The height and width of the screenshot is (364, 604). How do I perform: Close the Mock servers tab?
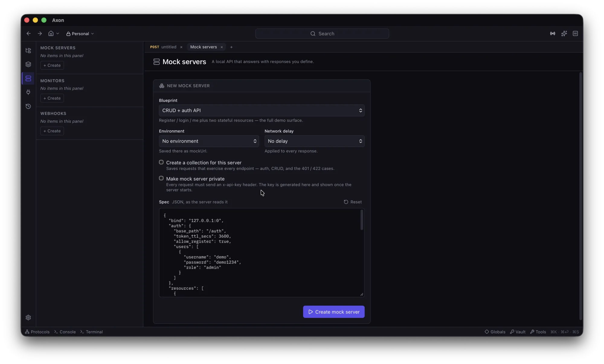point(222,47)
